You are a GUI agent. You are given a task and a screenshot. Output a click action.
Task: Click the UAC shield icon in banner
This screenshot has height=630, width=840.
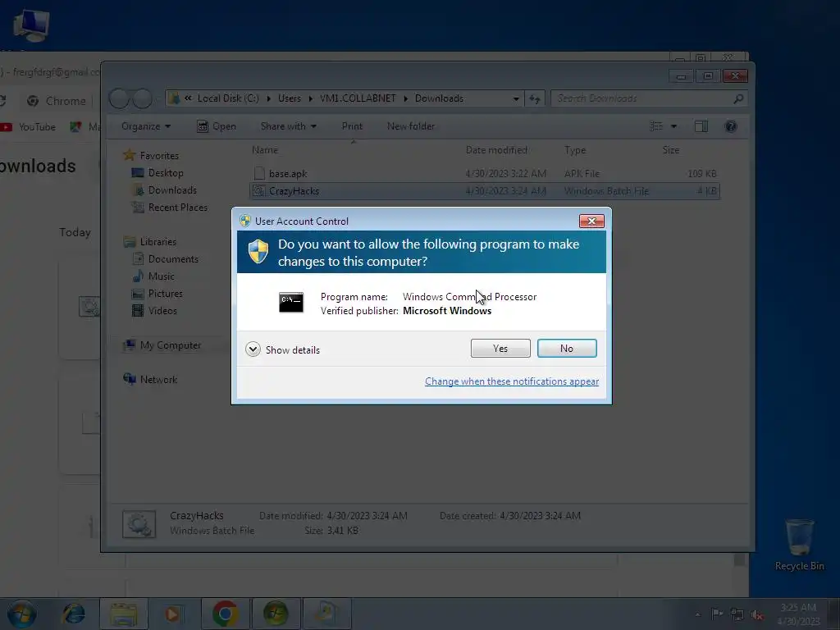[258, 251]
